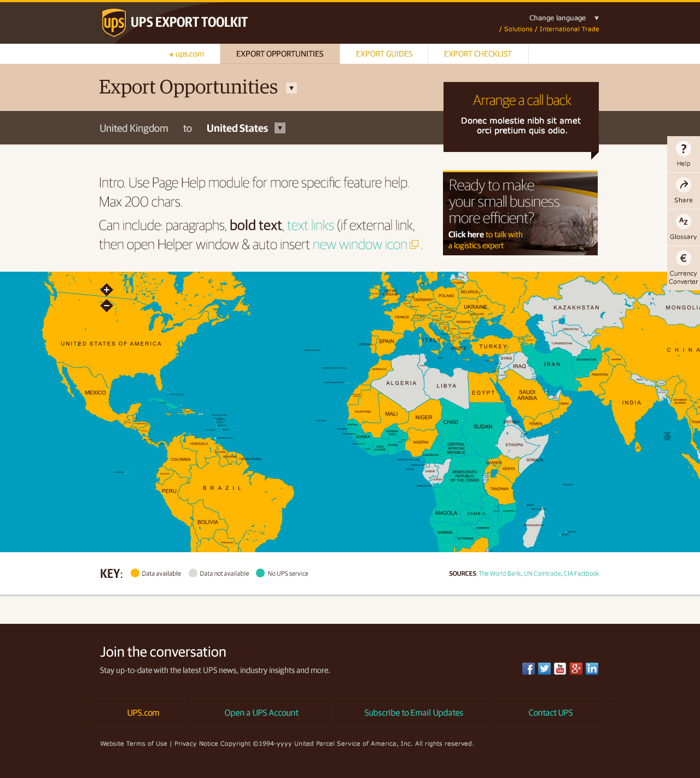Visit the UPS Twitter icon
The height and width of the screenshot is (778, 700).
click(x=544, y=669)
